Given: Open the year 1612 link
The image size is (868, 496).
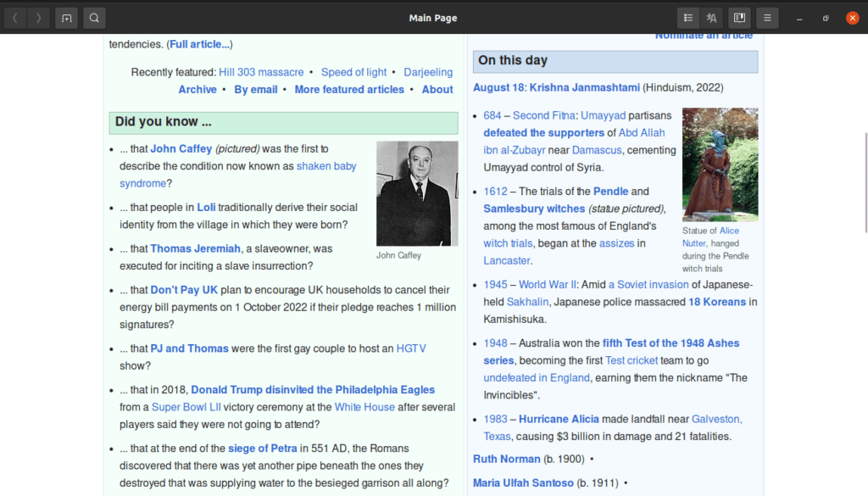Looking at the screenshot, I should 495,192.
